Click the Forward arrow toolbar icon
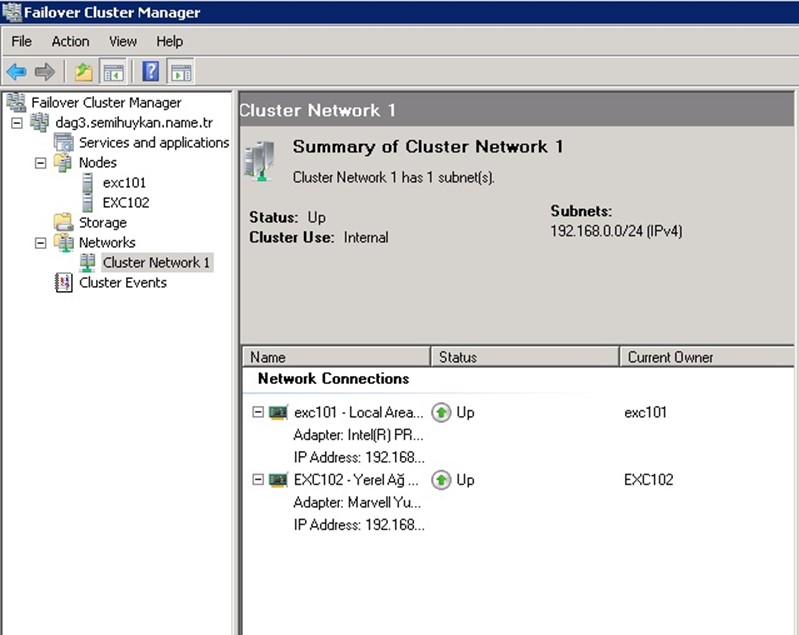Screen dimensions: 799x635 point(44,72)
